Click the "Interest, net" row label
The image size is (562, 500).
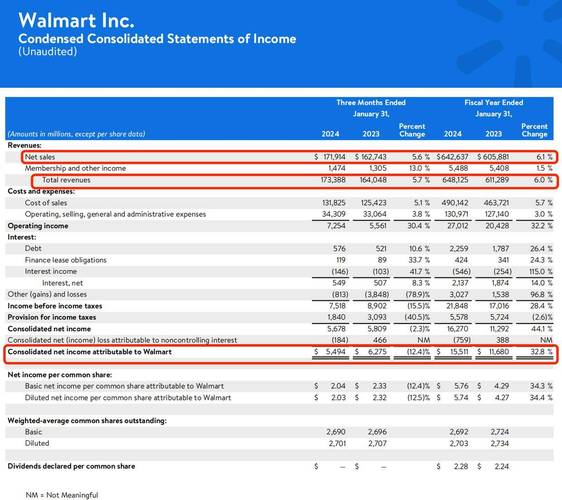click(62, 283)
